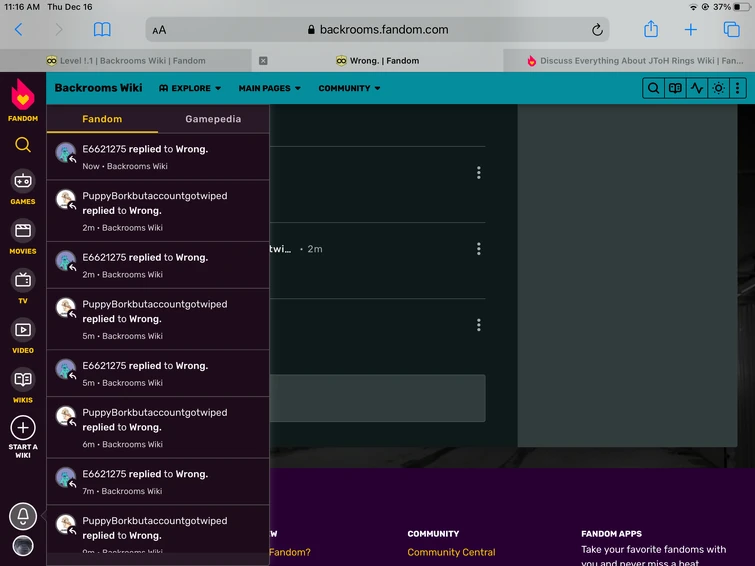The image size is (755, 566).
Task: Open recent activity pulse icon
Action: [x=697, y=88]
